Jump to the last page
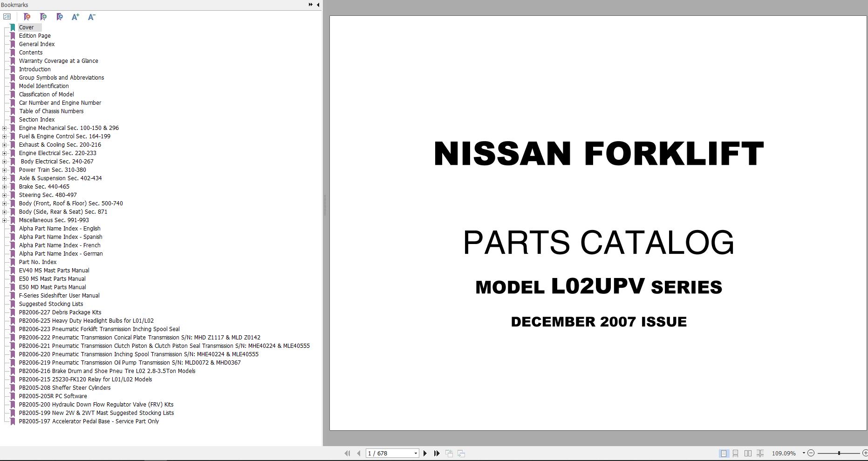 click(x=437, y=453)
